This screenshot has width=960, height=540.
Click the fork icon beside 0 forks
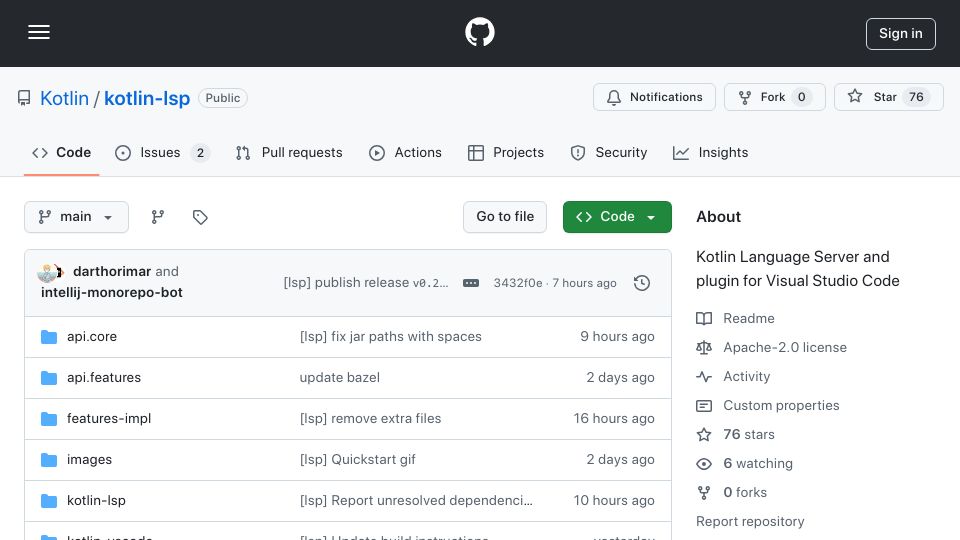[704, 493]
